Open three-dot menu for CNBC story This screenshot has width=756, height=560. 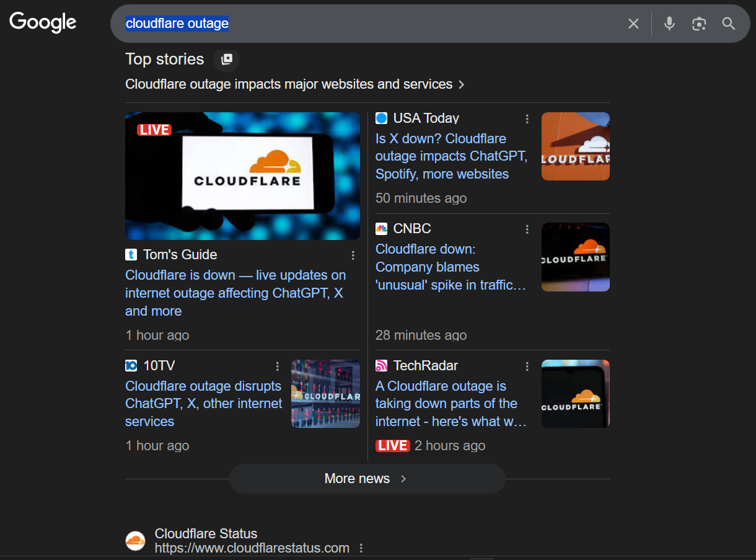(x=527, y=229)
